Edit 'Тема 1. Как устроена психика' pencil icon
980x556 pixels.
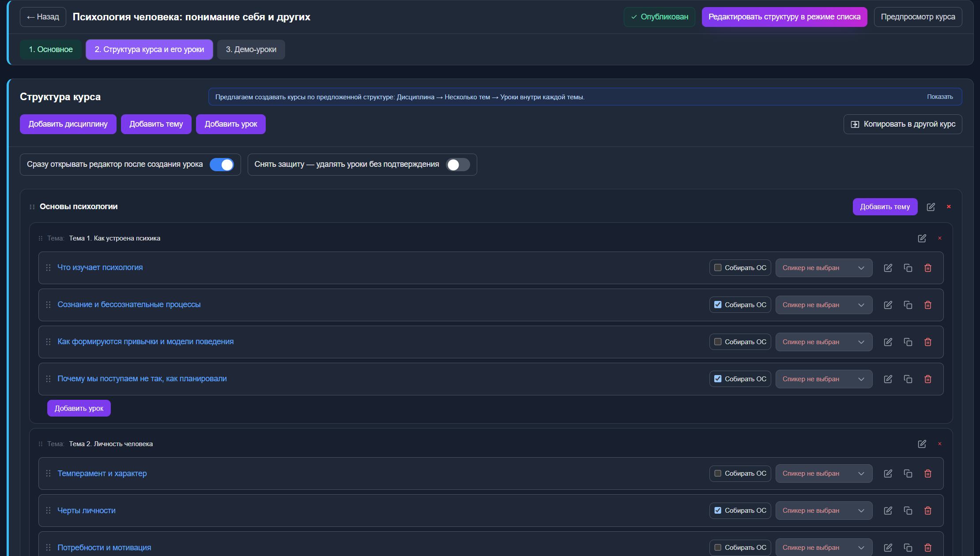coord(922,238)
